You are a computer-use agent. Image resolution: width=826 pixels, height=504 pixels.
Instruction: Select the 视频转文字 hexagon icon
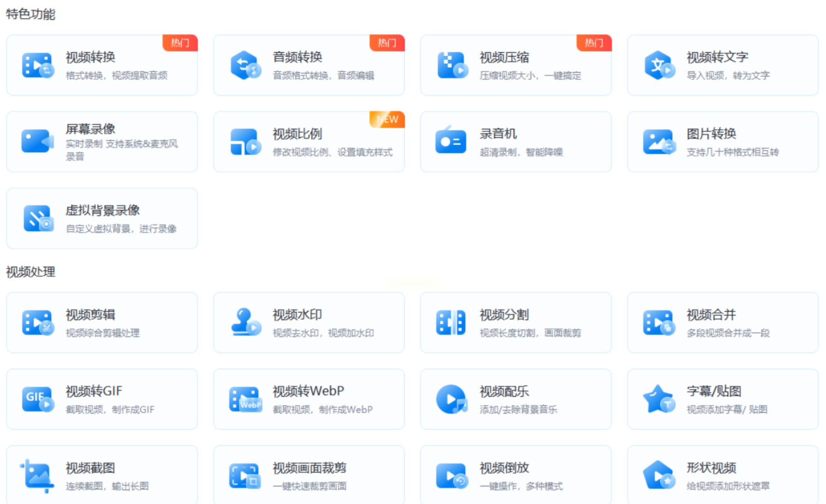click(659, 65)
